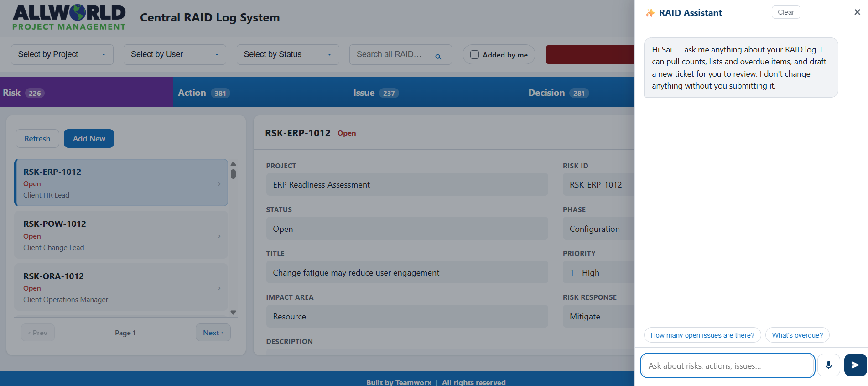Focus the Ask about risks input field
Screen dimensions: 868x386
728,365
